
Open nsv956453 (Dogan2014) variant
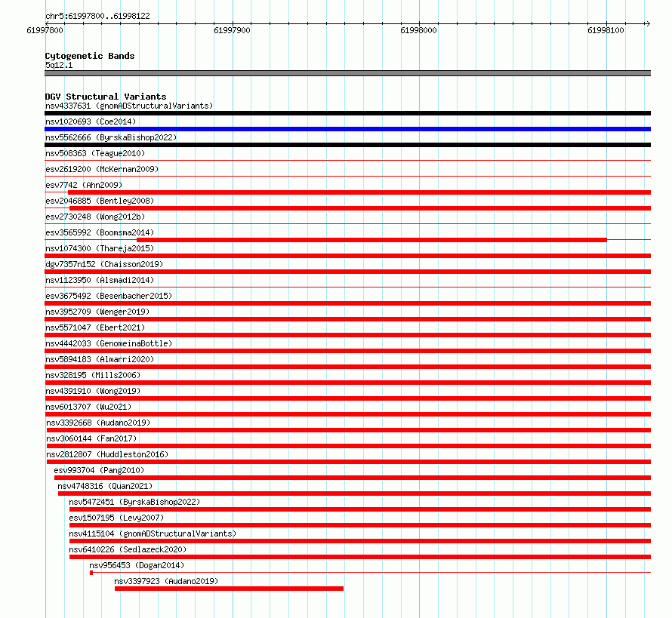point(137,565)
